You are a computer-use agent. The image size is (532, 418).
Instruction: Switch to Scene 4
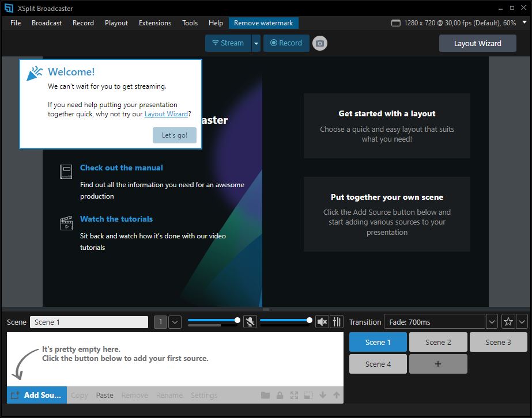[x=378, y=364]
